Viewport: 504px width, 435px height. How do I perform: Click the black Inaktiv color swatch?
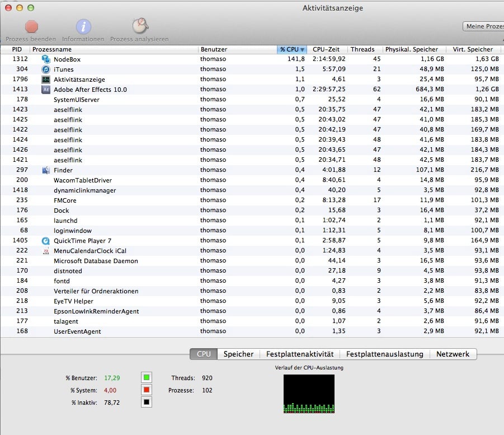pyautogui.click(x=147, y=402)
